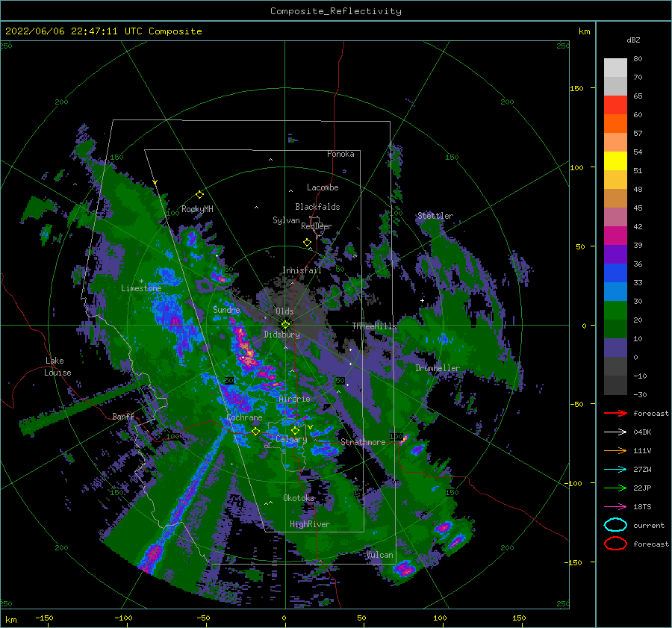672x628 pixels.
Task: Click the cyan 27ZW arrow icon
Action: pos(615,470)
